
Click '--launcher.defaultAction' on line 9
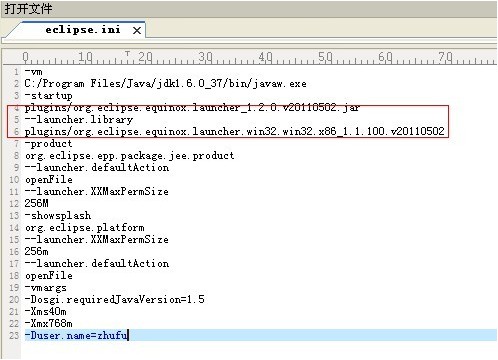(97, 167)
